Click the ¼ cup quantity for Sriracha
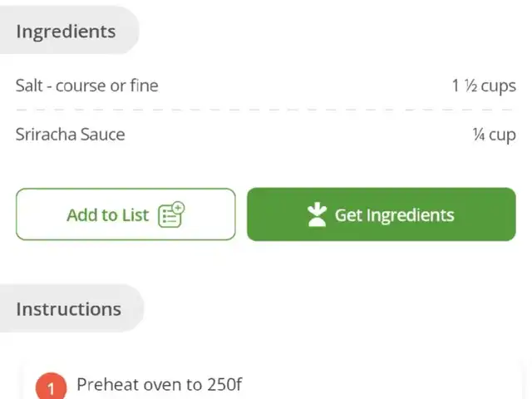The height and width of the screenshot is (399, 532). [x=494, y=135]
